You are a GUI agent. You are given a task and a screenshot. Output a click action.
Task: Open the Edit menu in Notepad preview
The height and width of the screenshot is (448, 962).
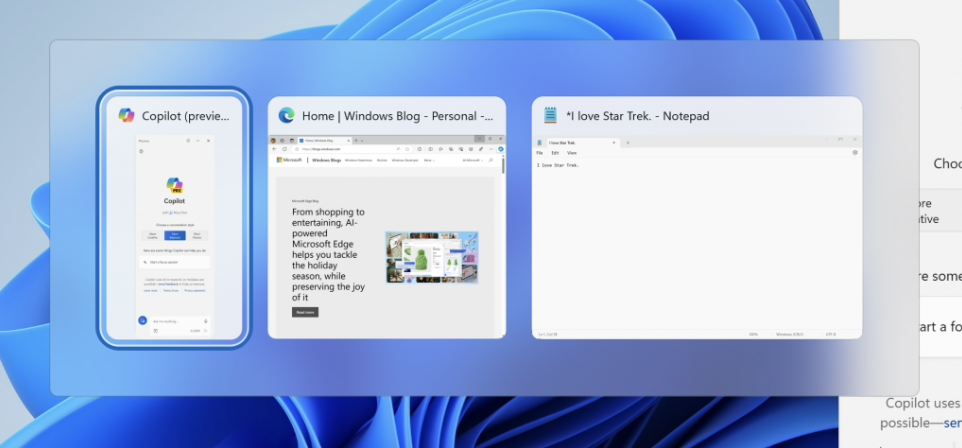555,153
